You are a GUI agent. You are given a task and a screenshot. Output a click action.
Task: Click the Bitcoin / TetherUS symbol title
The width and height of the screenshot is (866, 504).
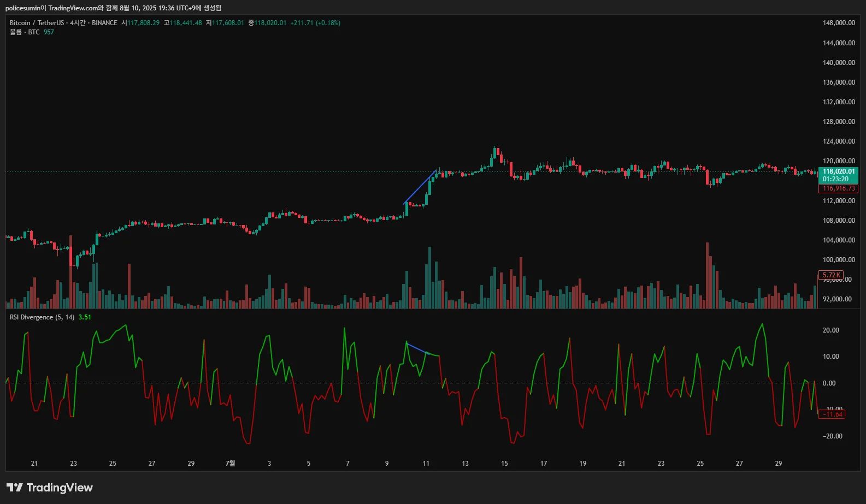tap(36, 23)
